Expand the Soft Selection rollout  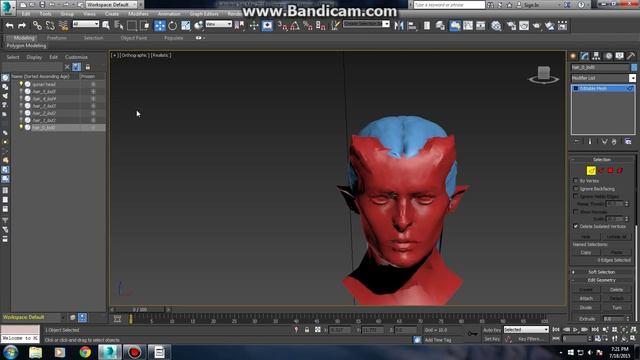(x=602, y=272)
